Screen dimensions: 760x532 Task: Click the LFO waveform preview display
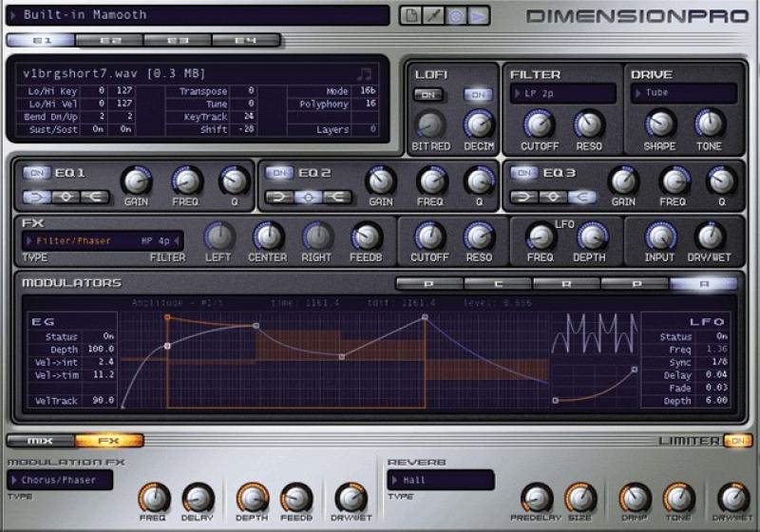[x=595, y=333]
